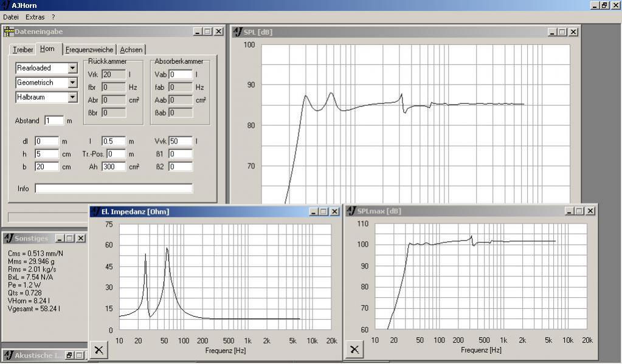Switch to the Frequenzweiche tab
Image resolution: width=622 pixels, height=364 pixels.
point(89,50)
